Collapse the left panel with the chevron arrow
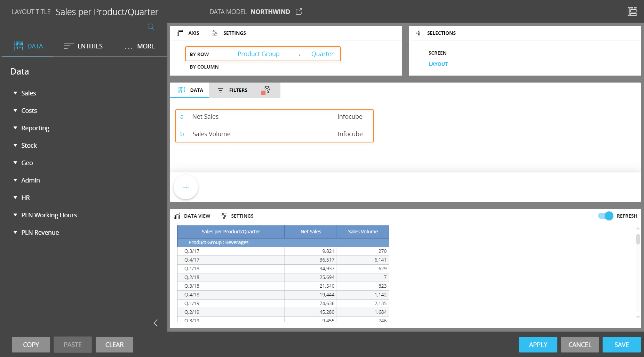Image resolution: width=644 pixels, height=357 pixels. click(x=156, y=323)
